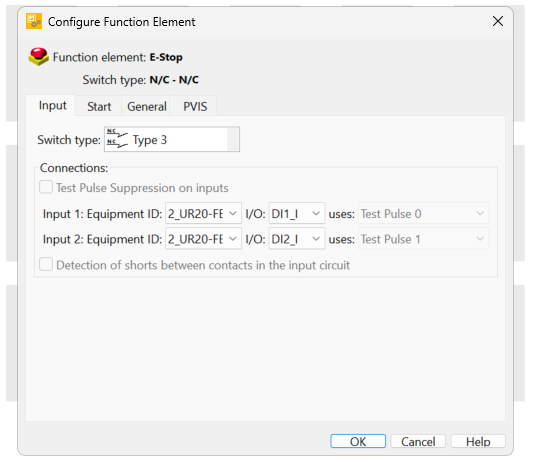Switch to the Start tab

point(99,106)
